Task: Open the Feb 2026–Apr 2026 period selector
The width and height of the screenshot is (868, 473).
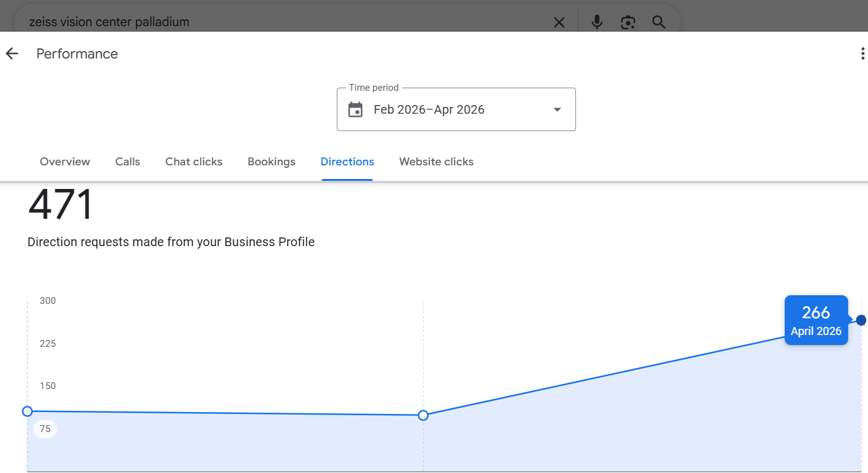Action: click(x=456, y=109)
